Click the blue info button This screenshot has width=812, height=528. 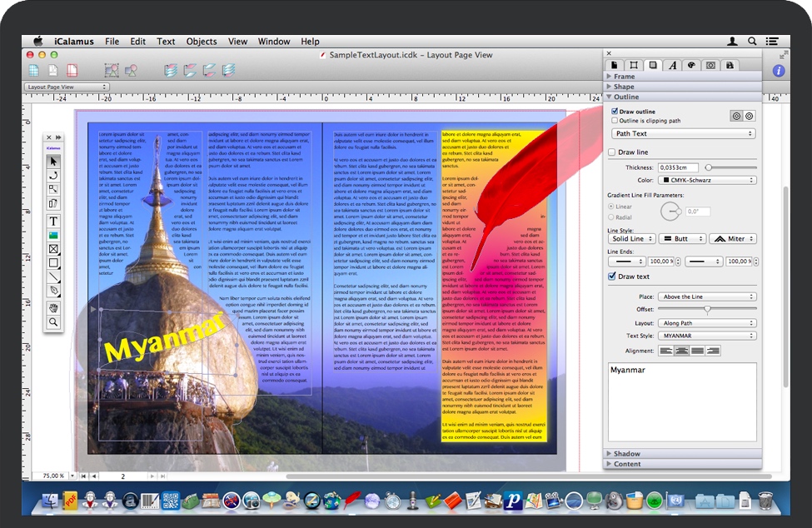pos(779,71)
